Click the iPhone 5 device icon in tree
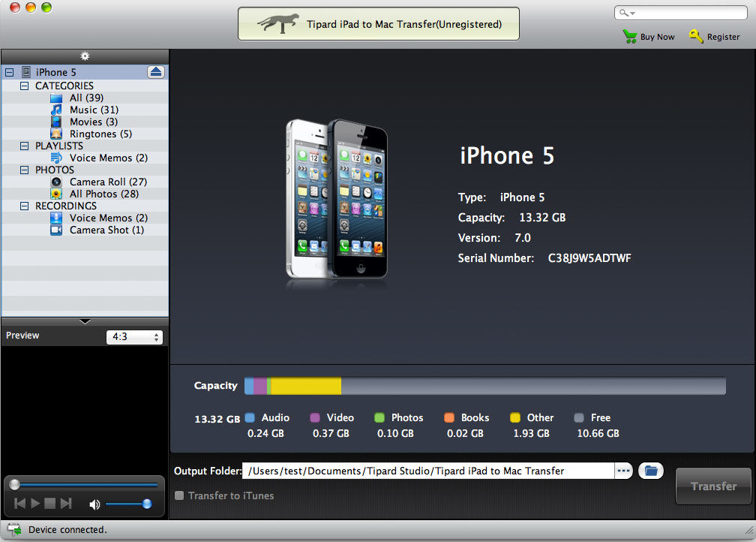 click(26, 72)
